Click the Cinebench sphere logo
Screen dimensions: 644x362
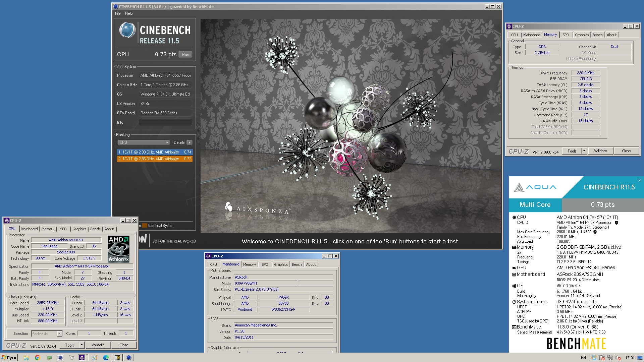(x=127, y=30)
